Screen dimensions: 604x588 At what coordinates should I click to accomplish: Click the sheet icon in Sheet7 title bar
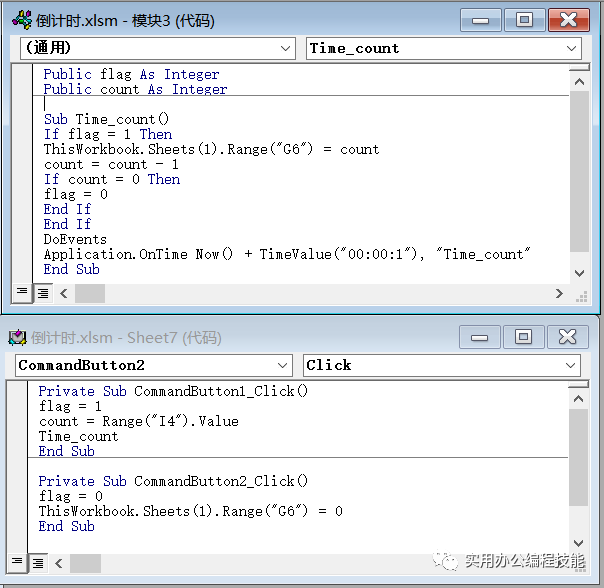[17, 338]
